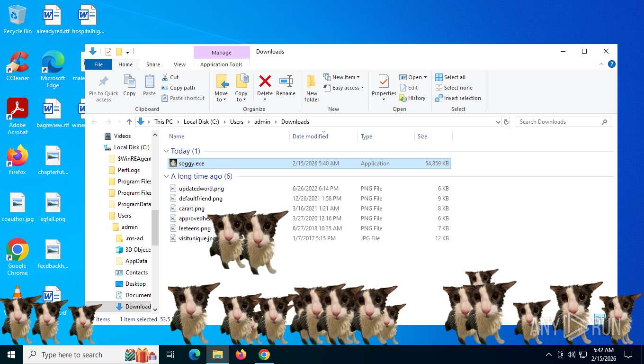644x364 pixels.
Task: Open the Windows Start menu
Action: point(11,355)
